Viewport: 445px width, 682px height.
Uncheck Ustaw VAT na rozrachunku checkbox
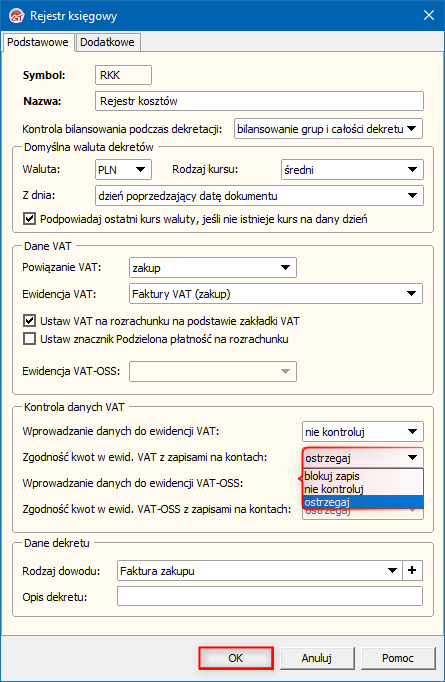pyautogui.click(x=30, y=321)
